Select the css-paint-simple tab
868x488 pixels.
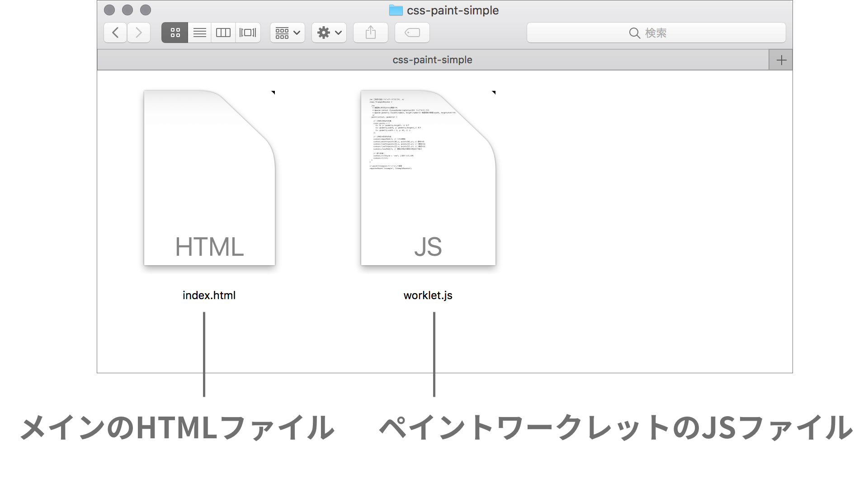432,60
